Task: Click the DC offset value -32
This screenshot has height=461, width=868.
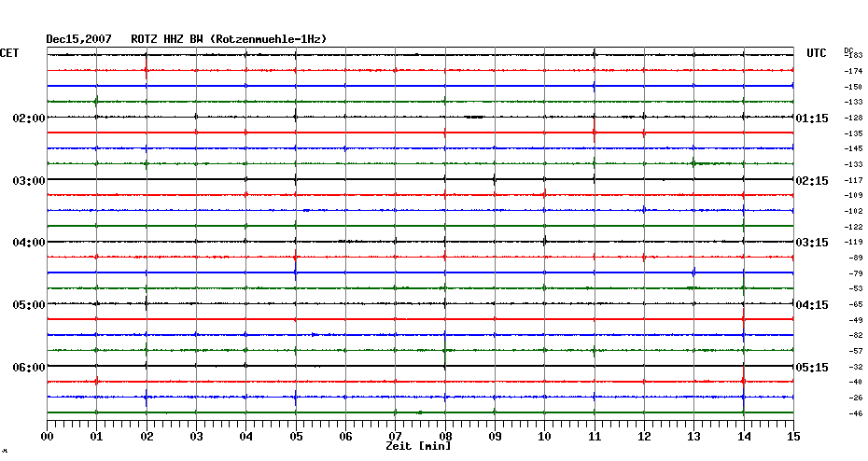Action: pyautogui.click(x=855, y=367)
